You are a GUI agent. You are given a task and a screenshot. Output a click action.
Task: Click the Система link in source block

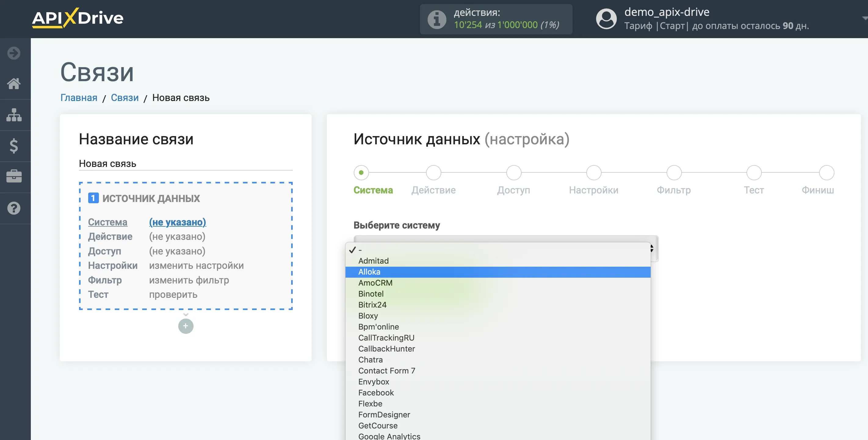point(108,222)
